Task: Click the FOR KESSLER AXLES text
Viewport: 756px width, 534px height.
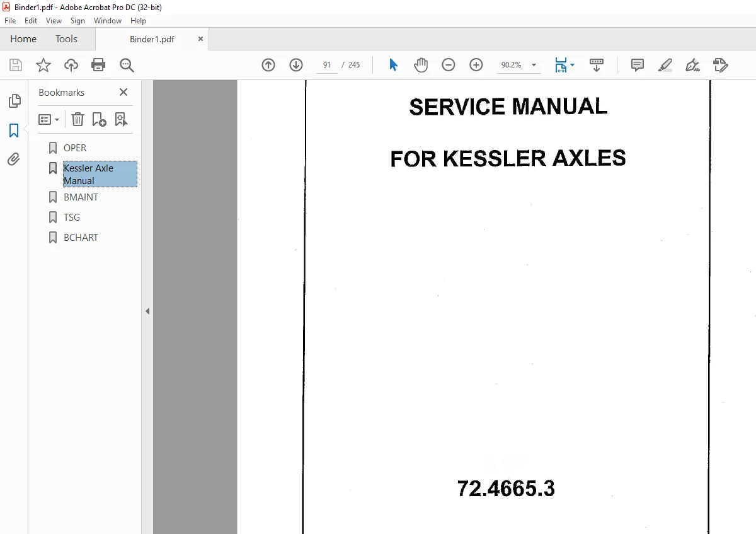Action: pyautogui.click(x=508, y=158)
